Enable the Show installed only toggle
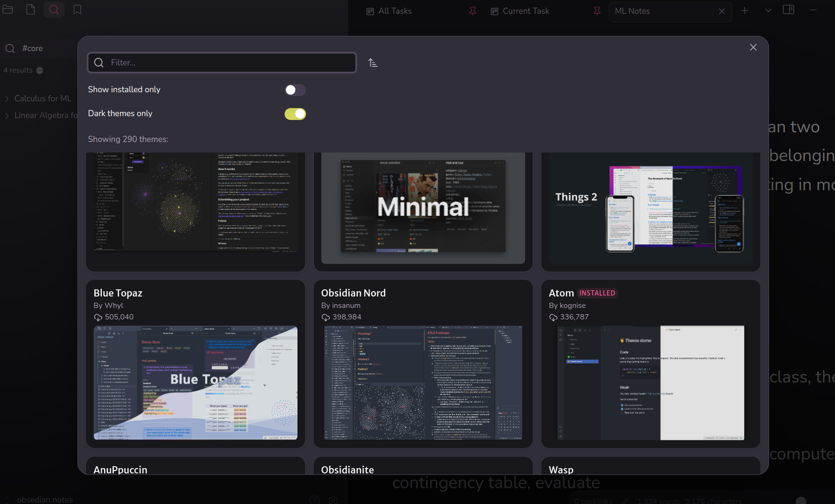 coord(295,90)
